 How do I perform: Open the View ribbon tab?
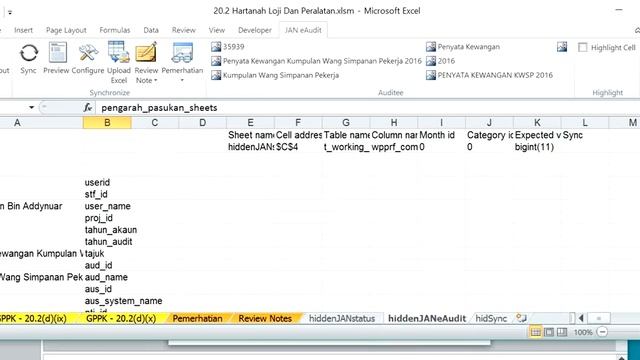(x=217, y=30)
